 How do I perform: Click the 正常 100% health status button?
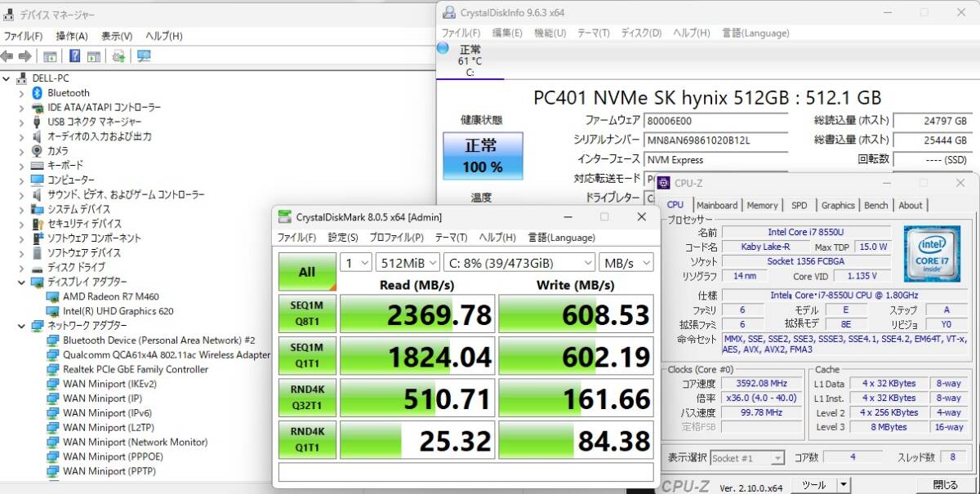click(x=482, y=156)
